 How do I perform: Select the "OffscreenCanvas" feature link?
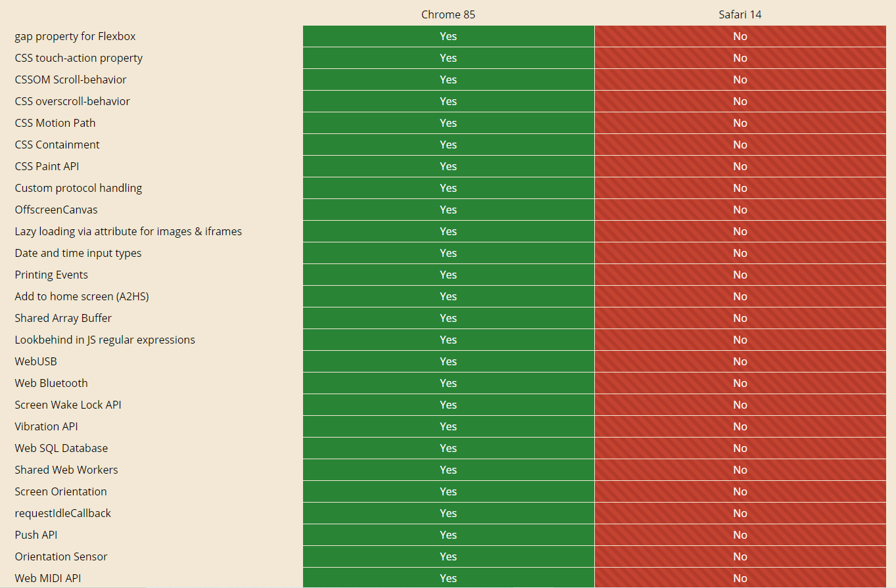pos(56,210)
